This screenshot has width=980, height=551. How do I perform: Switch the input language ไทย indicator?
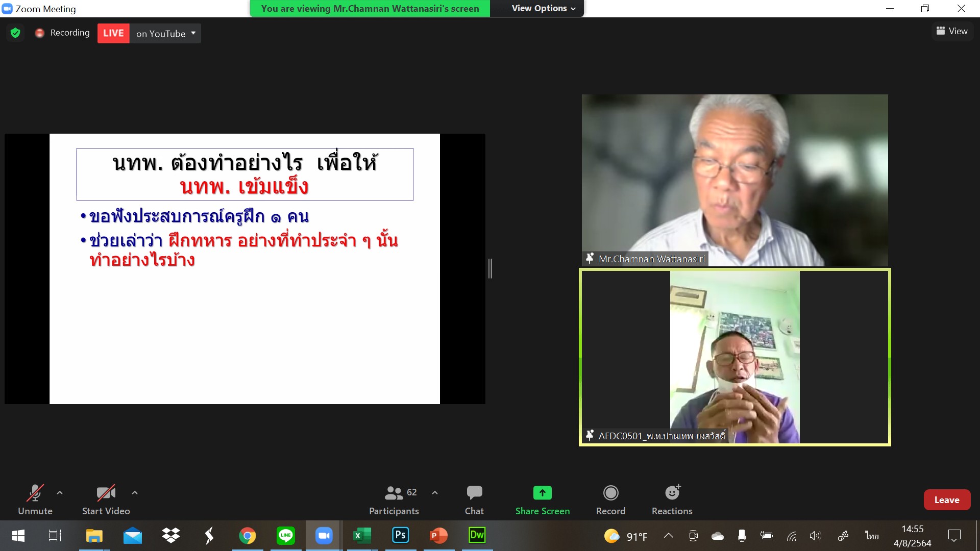coord(872,536)
